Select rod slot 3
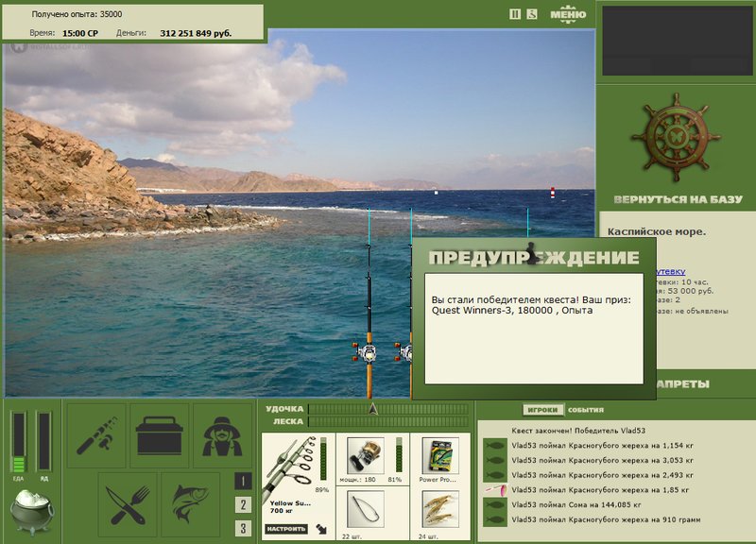Screen dimensions: 756x544 tap(243, 528)
